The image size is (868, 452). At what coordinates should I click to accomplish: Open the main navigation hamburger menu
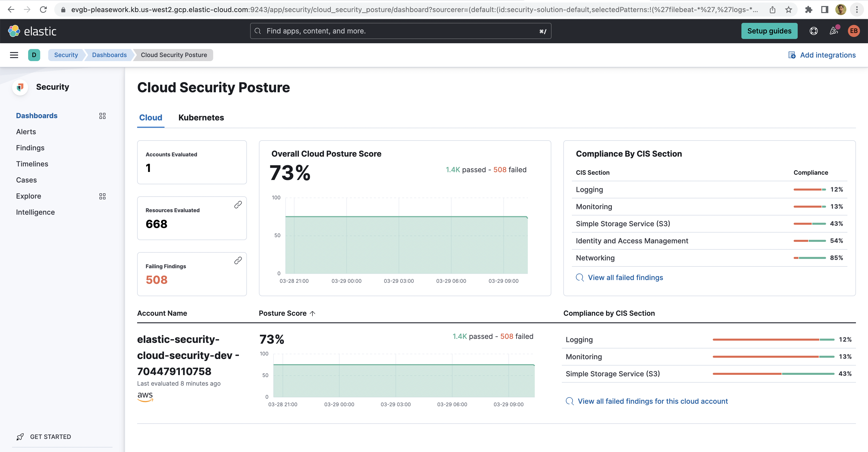coord(14,55)
